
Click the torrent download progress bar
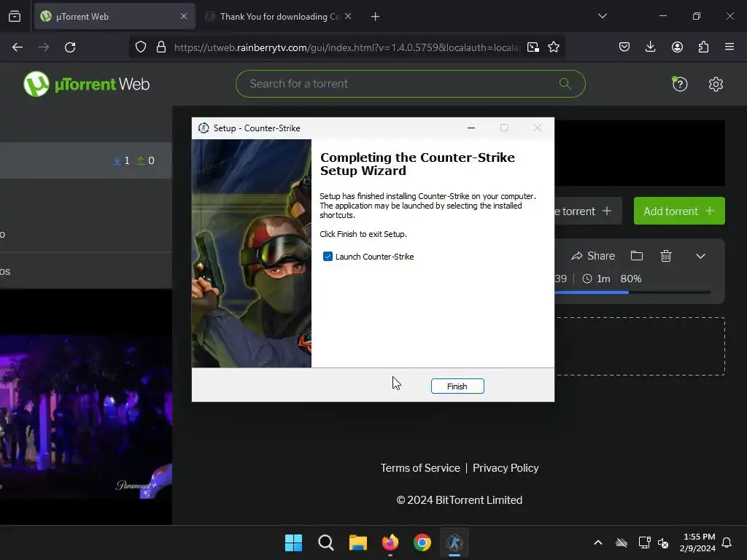click(632, 292)
